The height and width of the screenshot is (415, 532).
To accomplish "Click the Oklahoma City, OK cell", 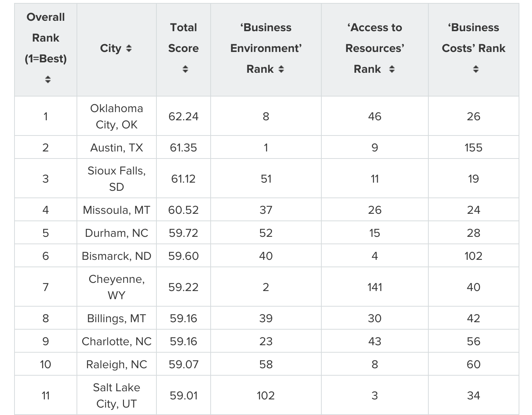I will point(117,116).
